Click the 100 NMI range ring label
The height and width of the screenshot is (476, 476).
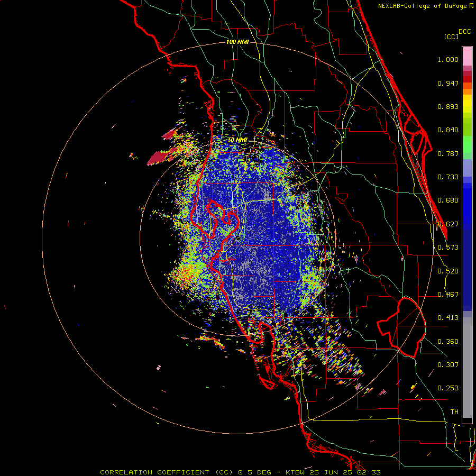(x=237, y=42)
